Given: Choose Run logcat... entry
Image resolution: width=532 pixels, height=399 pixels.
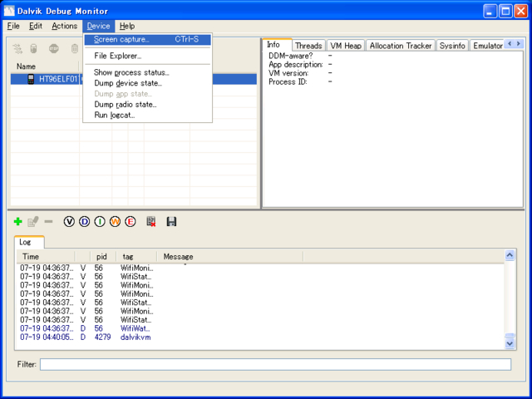Looking at the screenshot, I should pos(148,116).
